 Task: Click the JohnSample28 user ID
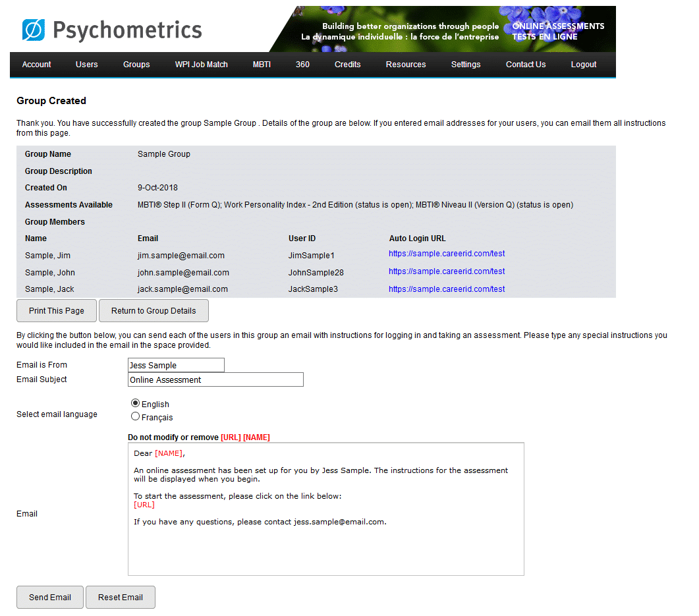pyautogui.click(x=316, y=272)
